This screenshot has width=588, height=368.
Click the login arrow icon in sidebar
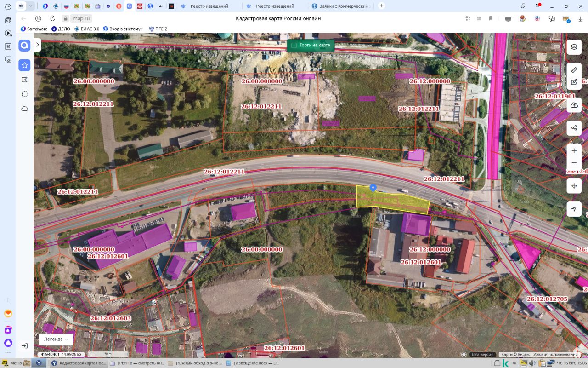24,345
